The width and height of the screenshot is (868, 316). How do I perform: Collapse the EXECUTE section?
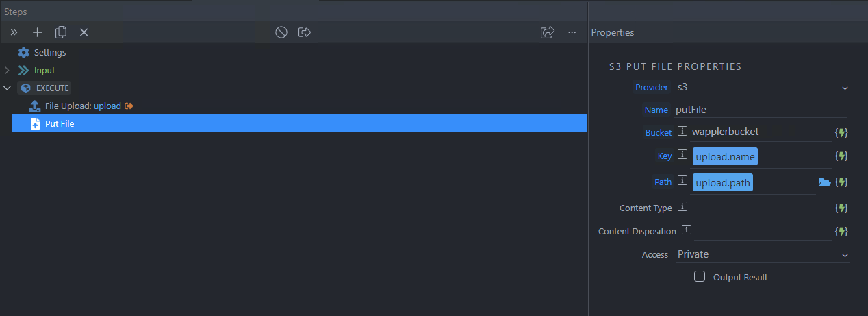pos(7,88)
